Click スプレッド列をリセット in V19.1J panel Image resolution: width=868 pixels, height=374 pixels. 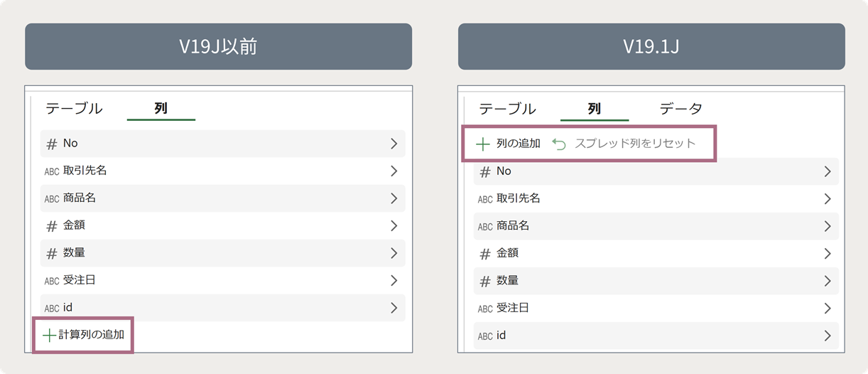point(635,144)
